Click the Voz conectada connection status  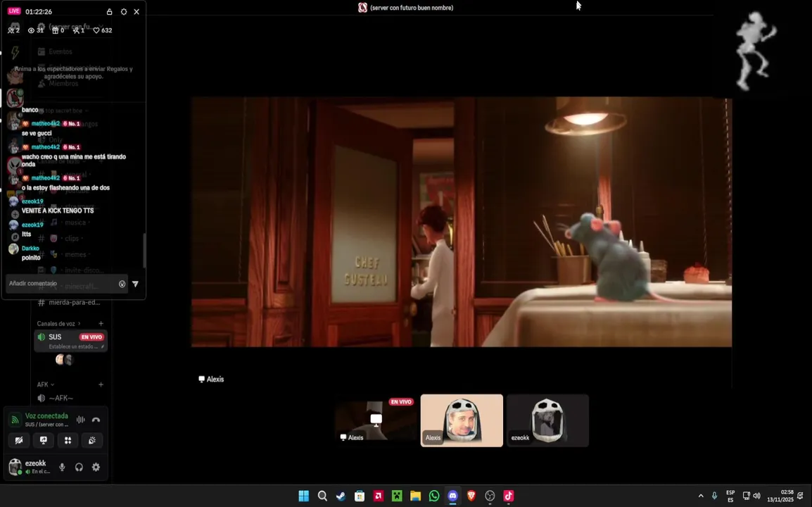[46, 415]
